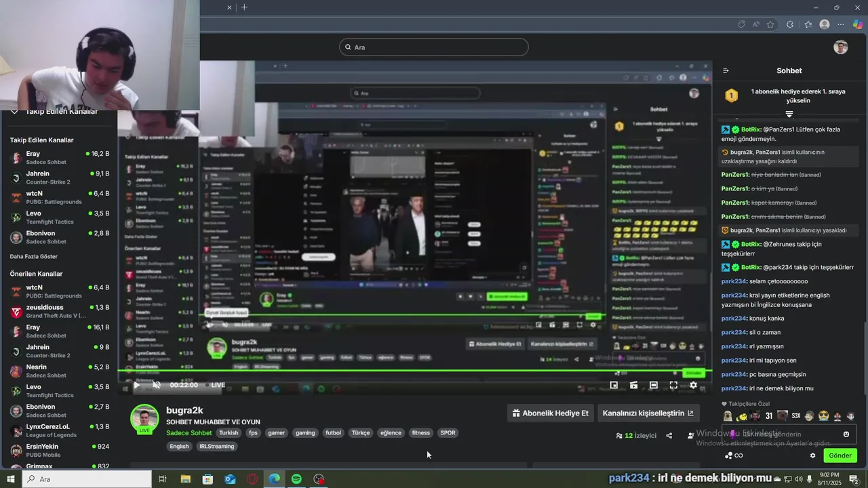Open the user profile avatar menu
The image size is (868, 488).
tap(841, 47)
